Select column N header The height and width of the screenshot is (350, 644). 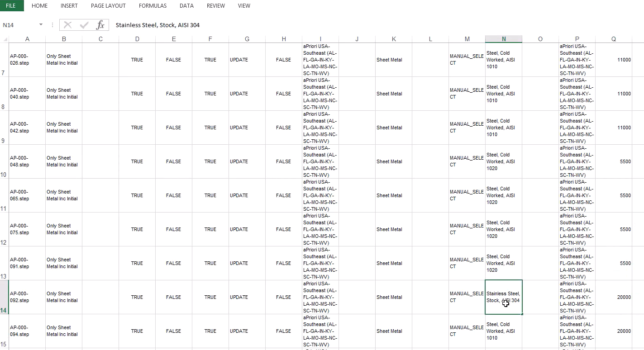coord(503,39)
